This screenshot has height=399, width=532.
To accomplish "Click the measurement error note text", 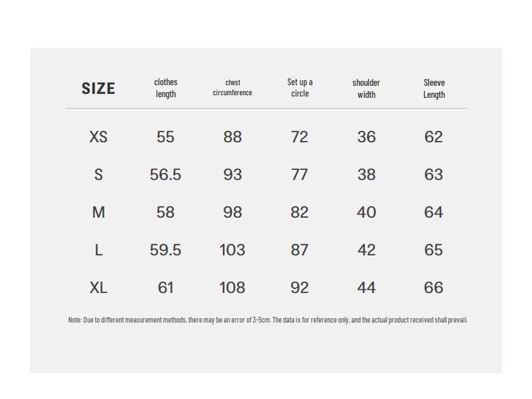I will [268, 320].
